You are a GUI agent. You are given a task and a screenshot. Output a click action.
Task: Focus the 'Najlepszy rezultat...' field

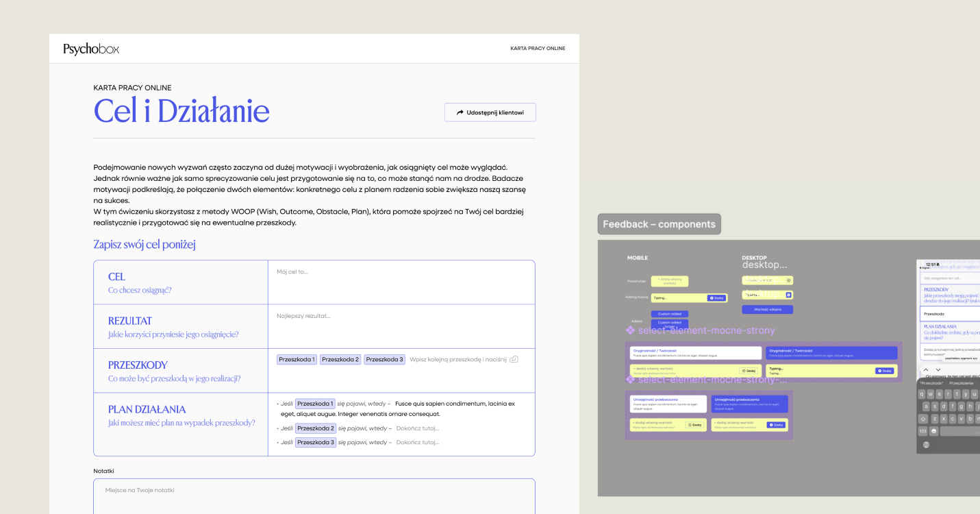coord(401,326)
